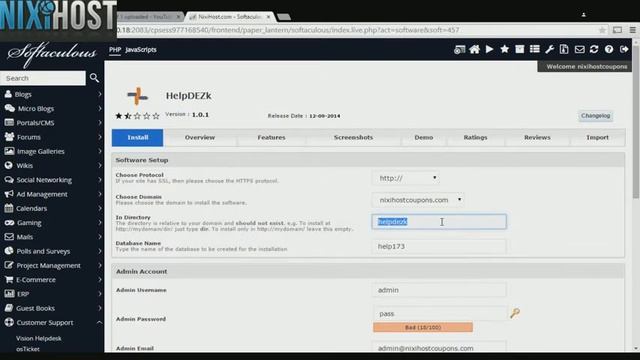Screen dimensions: 640x360
Task: Open settings wrench icon
Action: (x=549, y=50)
